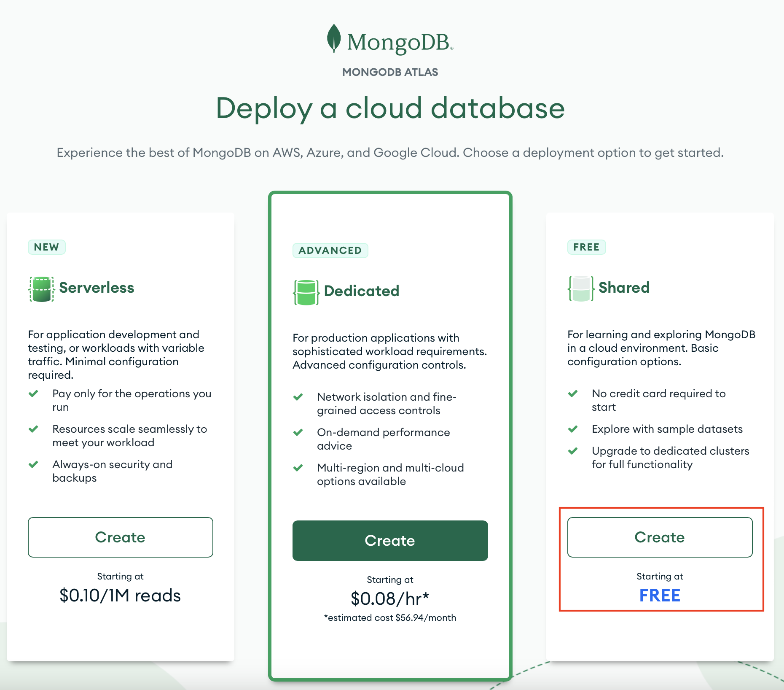Screen dimensions: 784x690
Task: Click the checkmark beside 'Pay only for operations'
Action: [x=34, y=394]
